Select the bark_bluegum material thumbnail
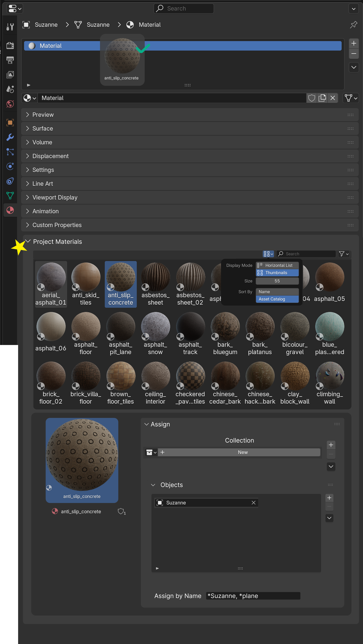The height and width of the screenshot is (644, 363). [x=225, y=333]
